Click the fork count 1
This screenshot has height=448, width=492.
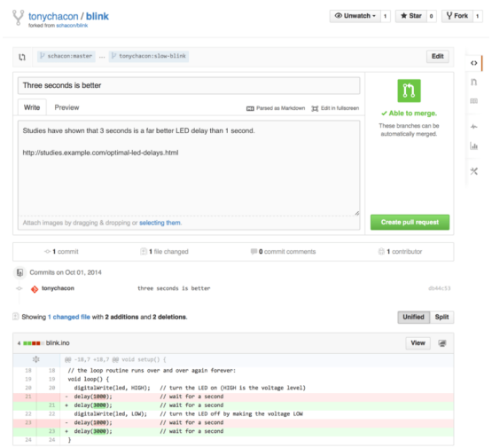pyautogui.click(x=478, y=16)
